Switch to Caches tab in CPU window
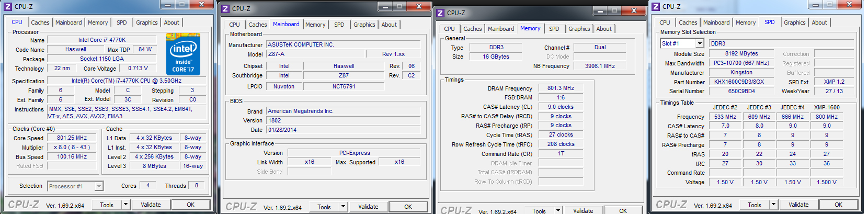 pyautogui.click(x=40, y=22)
